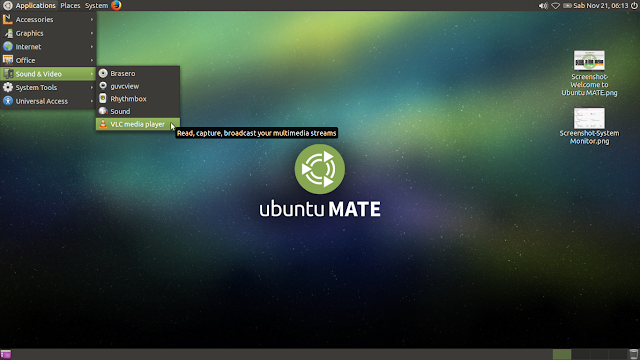Switch to the active green workspace
The height and width of the screenshot is (360, 640).
562,354
